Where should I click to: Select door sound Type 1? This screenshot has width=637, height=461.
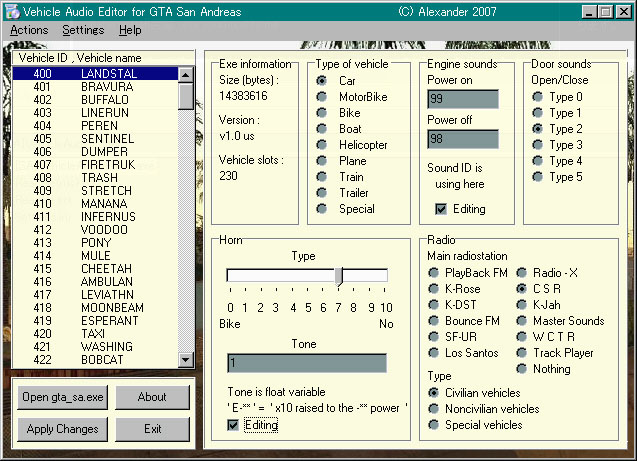(x=537, y=113)
